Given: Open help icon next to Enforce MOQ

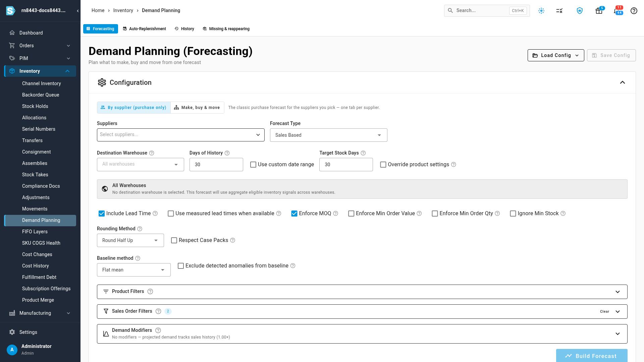Looking at the screenshot, I should click(x=336, y=214).
